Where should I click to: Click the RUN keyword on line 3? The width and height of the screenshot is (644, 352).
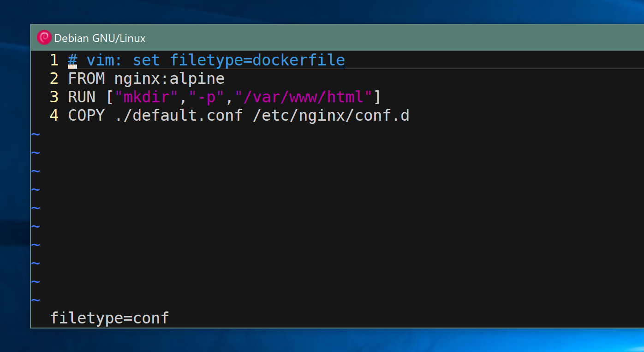81,97
